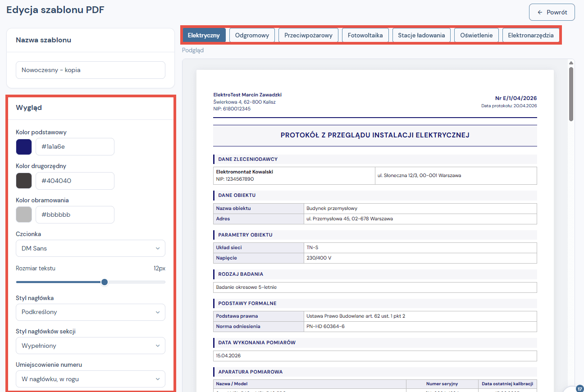Image resolution: width=584 pixels, height=392 pixels.
Task: Click the Rozmiar tekstu slider handle
Action: point(105,282)
